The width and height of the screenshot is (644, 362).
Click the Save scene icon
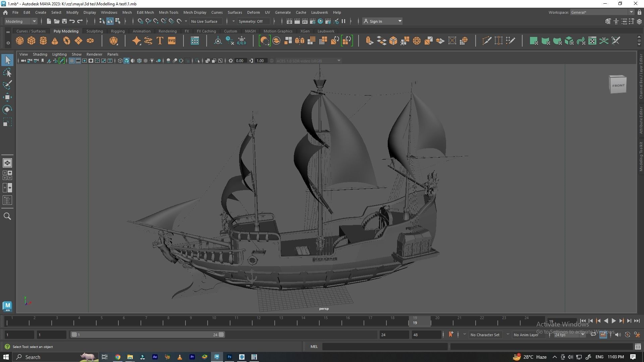[x=64, y=21]
